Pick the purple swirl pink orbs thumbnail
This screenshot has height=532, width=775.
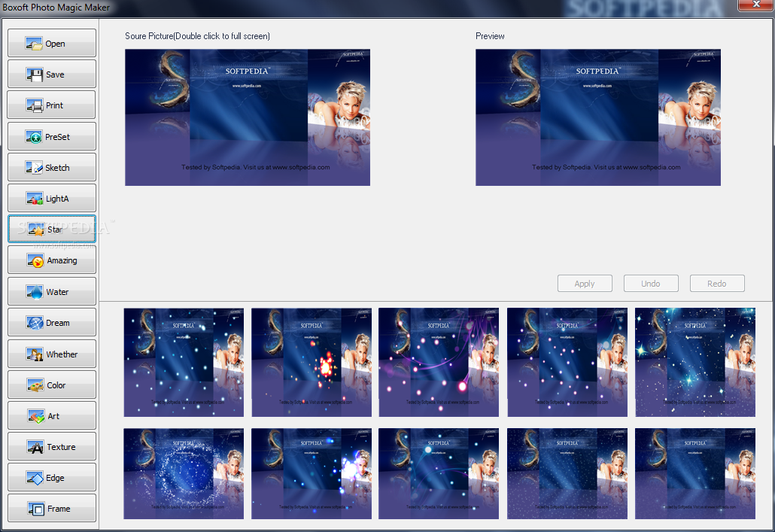(x=439, y=363)
